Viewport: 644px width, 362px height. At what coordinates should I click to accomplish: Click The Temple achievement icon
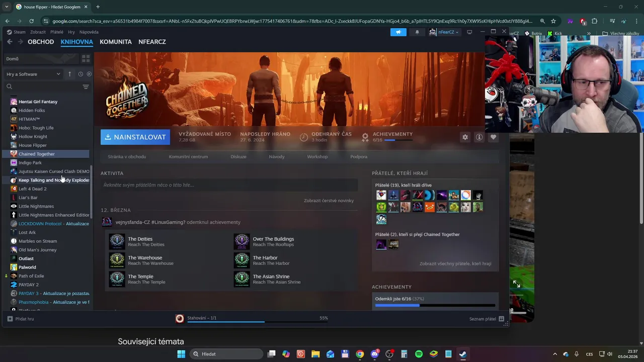click(117, 279)
